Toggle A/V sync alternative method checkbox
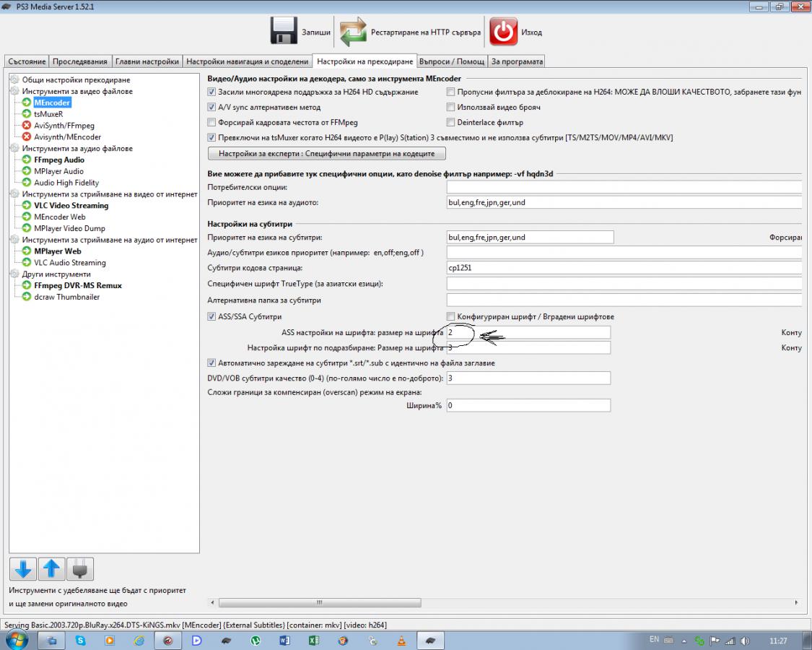This screenshot has width=812, height=650. click(211, 107)
